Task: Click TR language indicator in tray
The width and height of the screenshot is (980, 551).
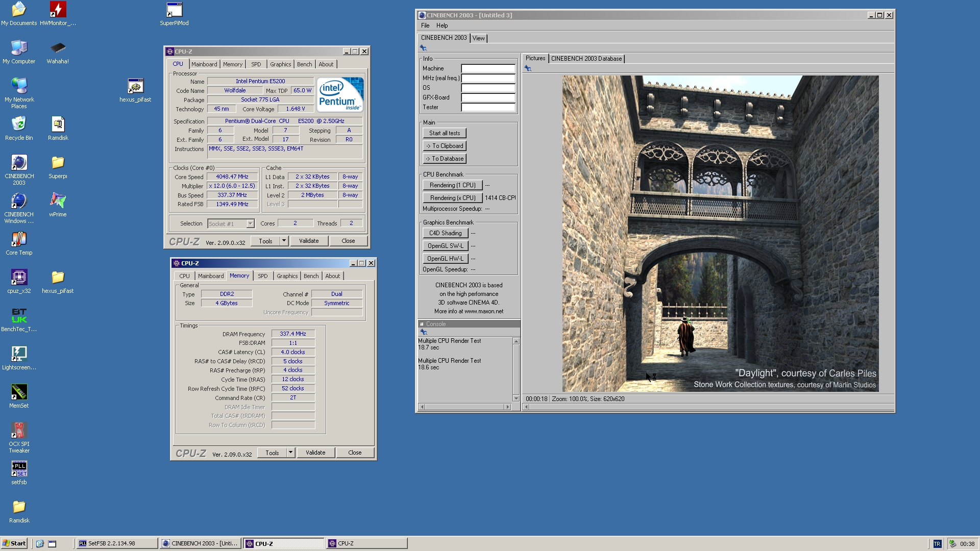Action: 937,544
